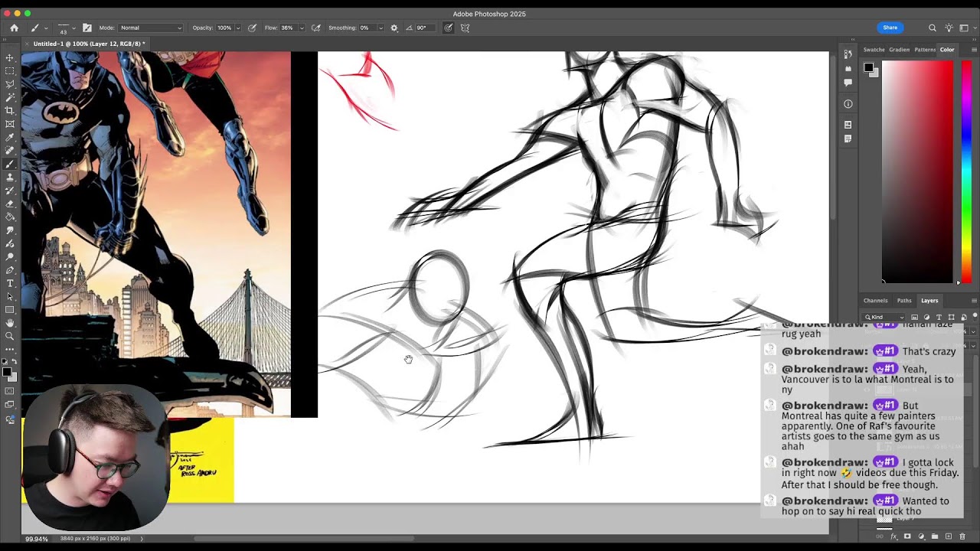The image size is (980, 551).
Task: Select the Eyedropper tool
Action: click(x=10, y=138)
